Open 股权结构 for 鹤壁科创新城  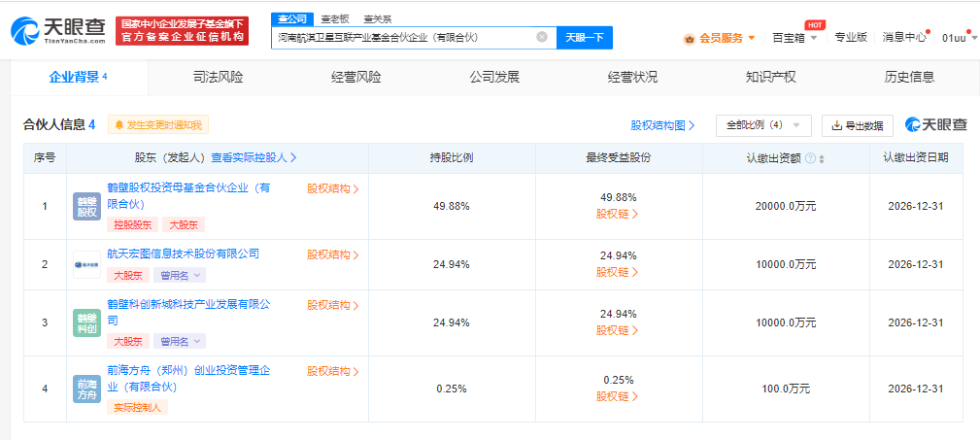tap(333, 306)
